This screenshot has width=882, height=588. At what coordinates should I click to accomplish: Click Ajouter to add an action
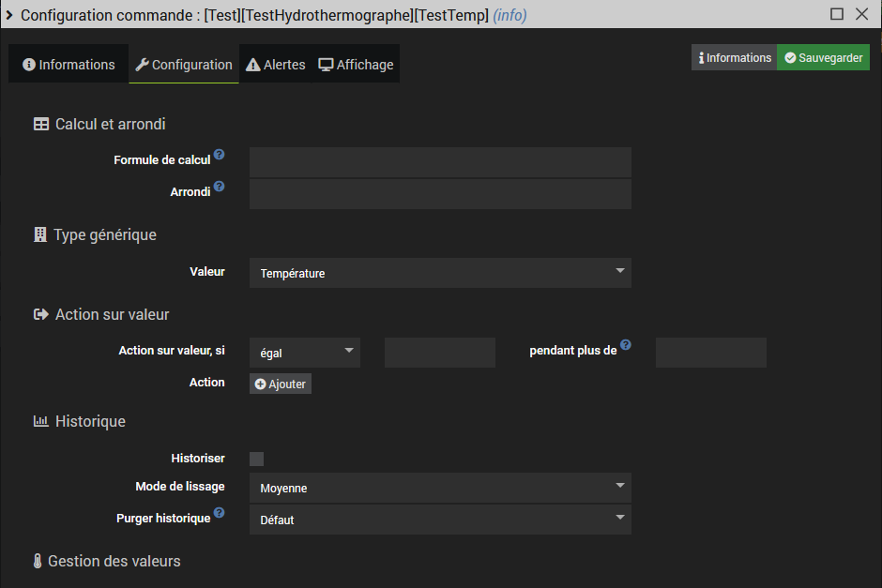click(x=281, y=384)
